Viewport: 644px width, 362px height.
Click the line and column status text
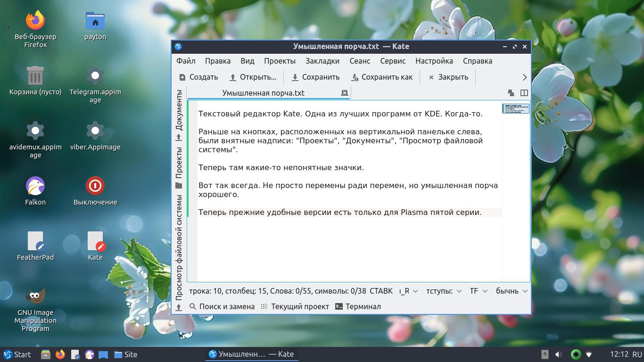[x=277, y=291]
